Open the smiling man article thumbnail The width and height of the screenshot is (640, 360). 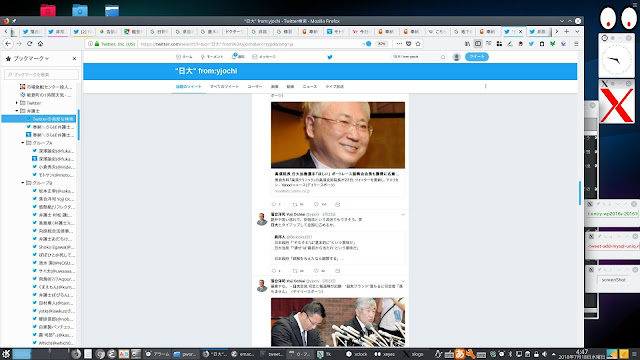[x=338, y=135]
